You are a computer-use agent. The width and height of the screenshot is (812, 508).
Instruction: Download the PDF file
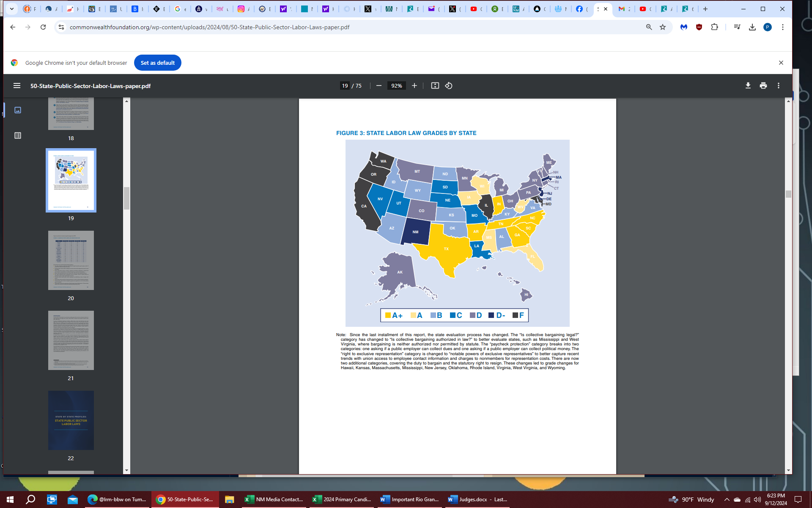point(748,86)
